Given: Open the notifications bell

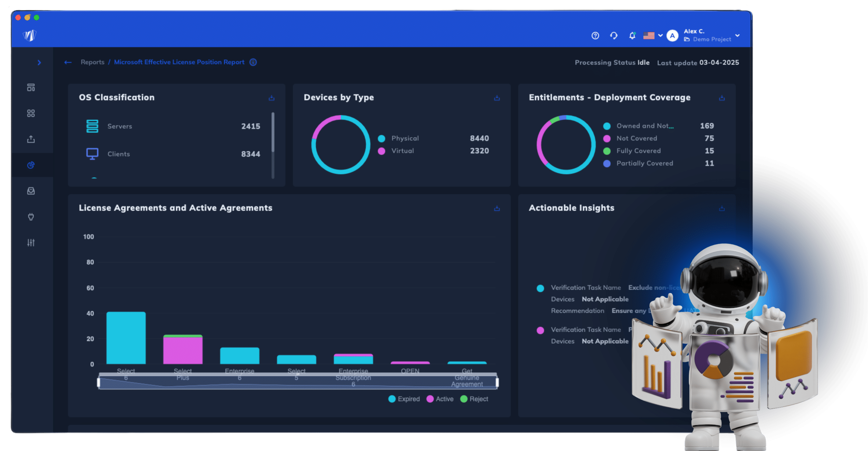Looking at the screenshot, I should pos(632,36).
